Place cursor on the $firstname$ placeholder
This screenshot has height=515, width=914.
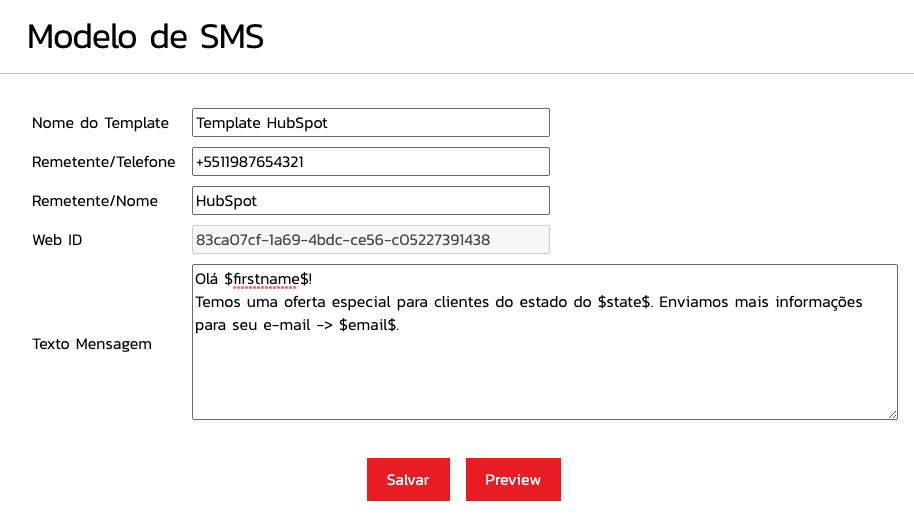pyautogui.click(x=266, y=279)
